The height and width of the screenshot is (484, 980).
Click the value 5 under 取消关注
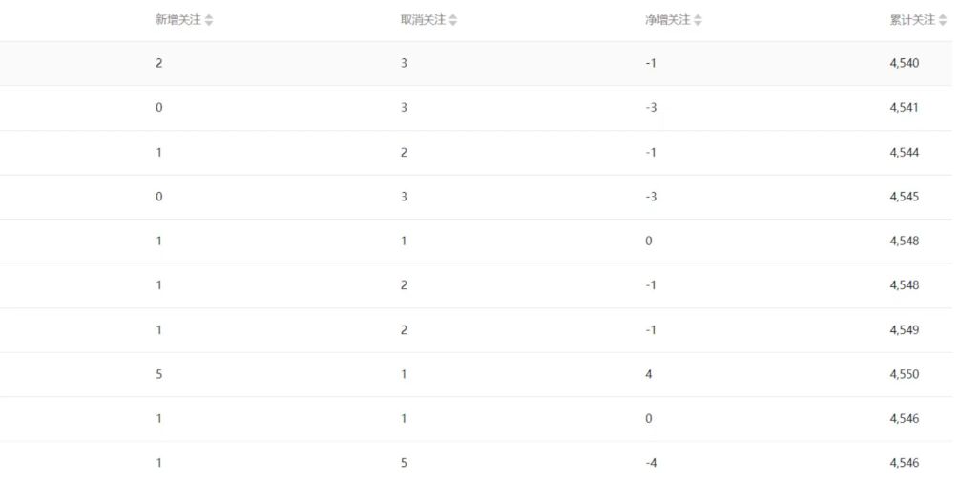point(404,463)
